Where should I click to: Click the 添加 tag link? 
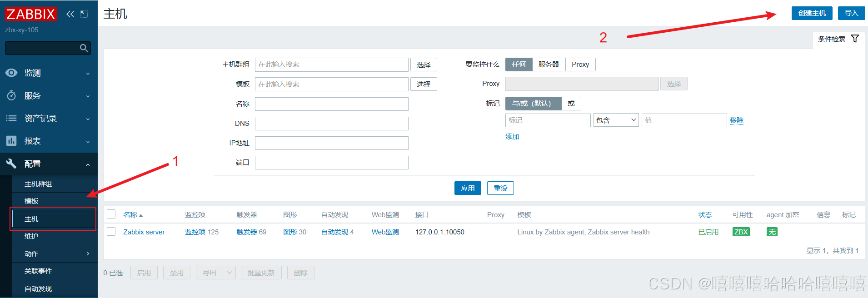coord(512,137)
